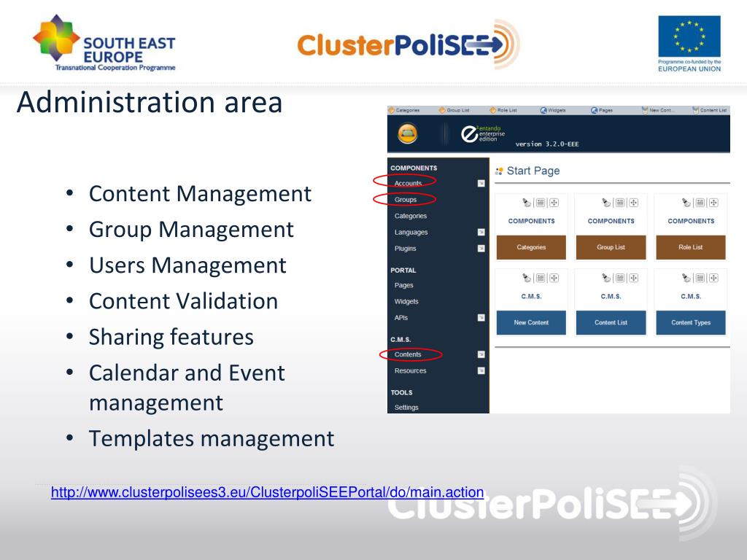
Task: Click the clear brush icon on Content List card
Action: point(606,278)
